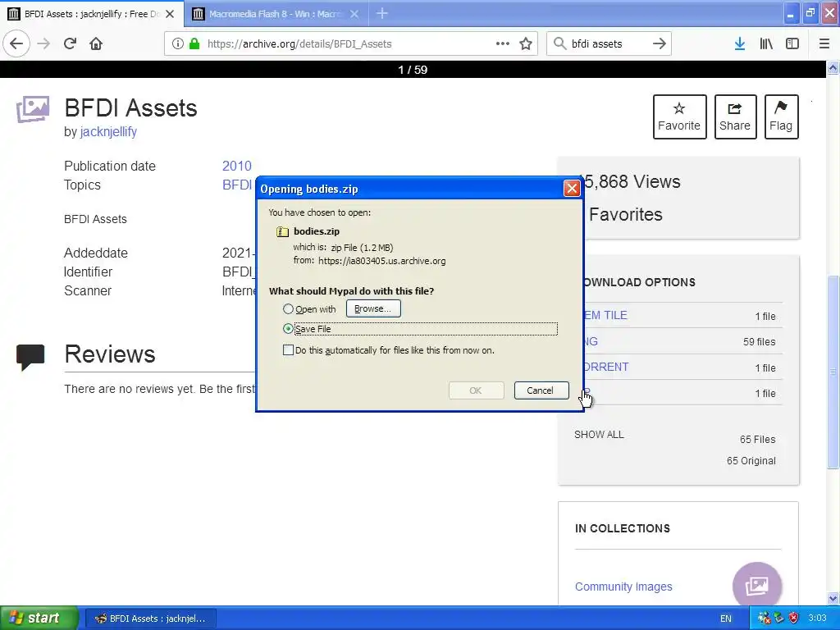Select the Open with radio option

(x=288, y=309)
